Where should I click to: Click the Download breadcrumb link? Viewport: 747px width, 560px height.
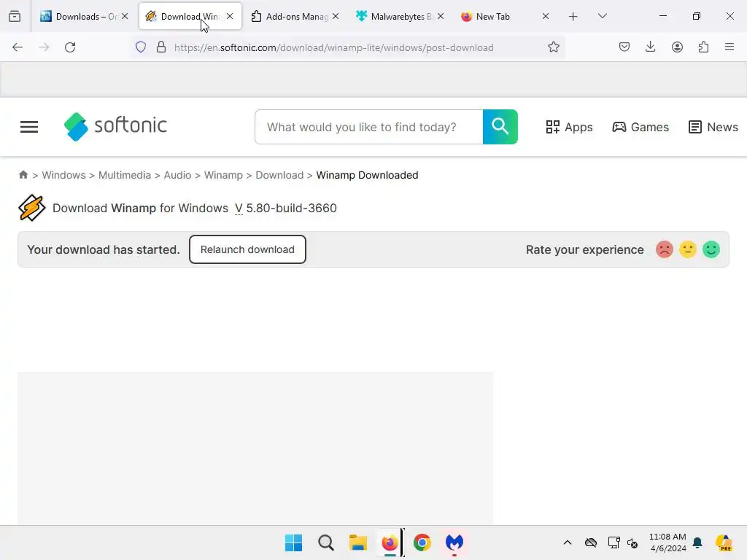point(279,175)
